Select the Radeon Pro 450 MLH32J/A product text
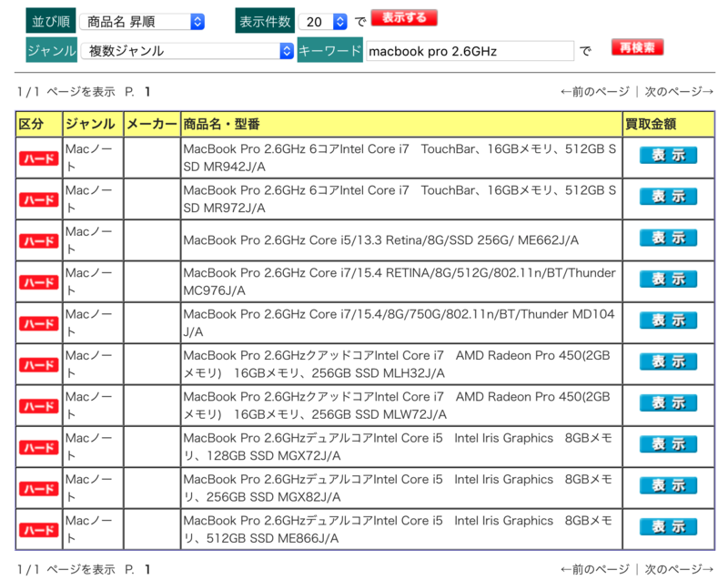Image resolution: width=728 pixels, height=580 pixels. pos(397,364)
